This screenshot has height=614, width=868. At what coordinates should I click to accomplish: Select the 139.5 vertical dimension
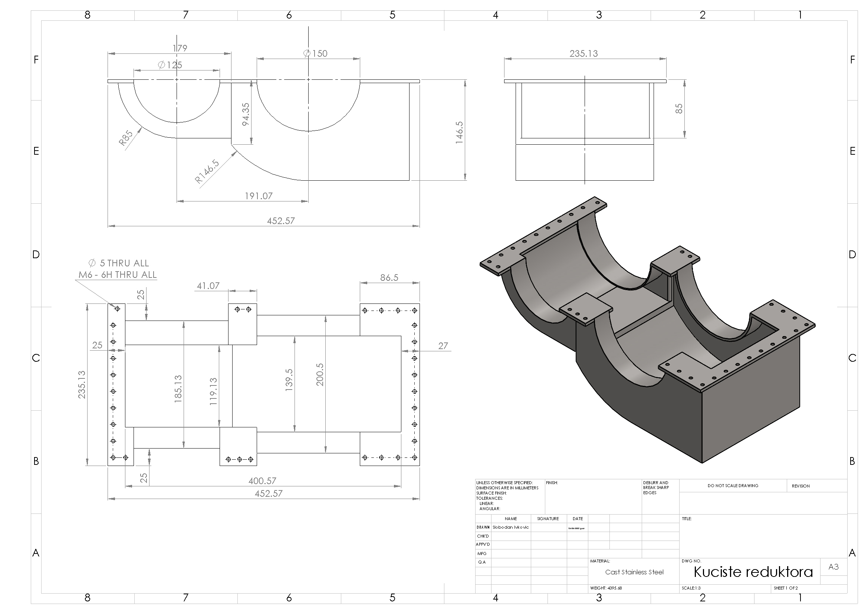(x=289, y=380)
